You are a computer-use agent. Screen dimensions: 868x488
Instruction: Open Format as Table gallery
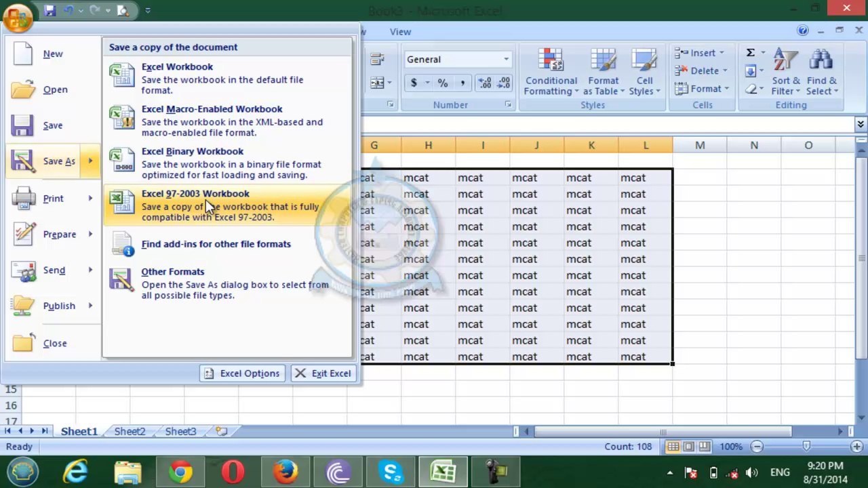[x=603, y=73]
